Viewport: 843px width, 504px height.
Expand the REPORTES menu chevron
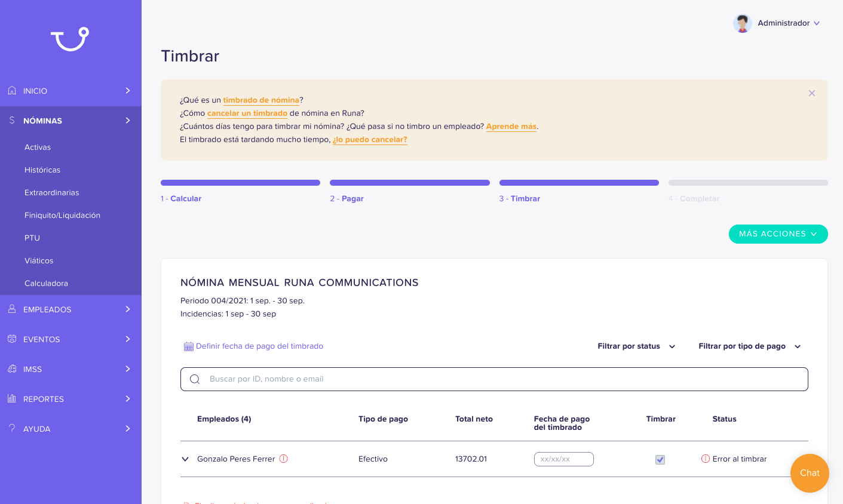pyautogui.click(x=127, y=398)
